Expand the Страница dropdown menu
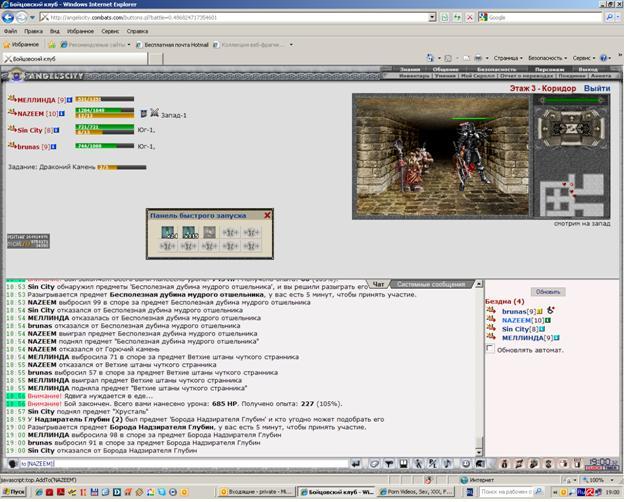625x502 pixels. pos(507,58)
